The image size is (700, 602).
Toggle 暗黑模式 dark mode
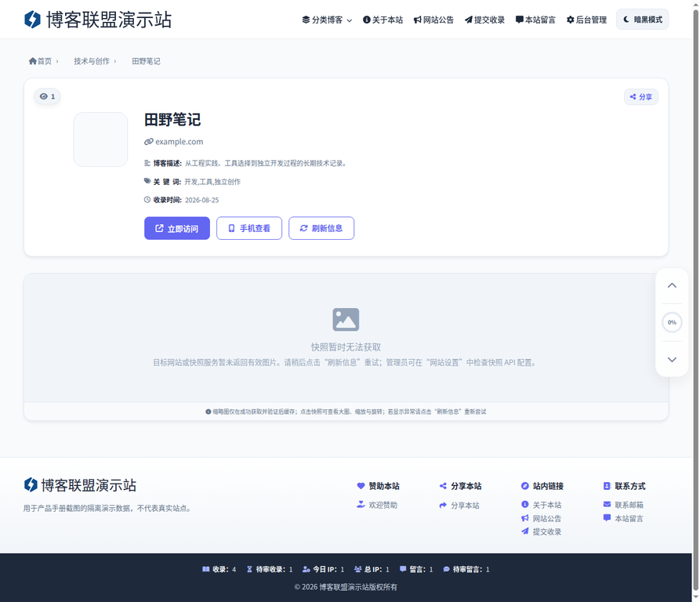pos(642,19)
